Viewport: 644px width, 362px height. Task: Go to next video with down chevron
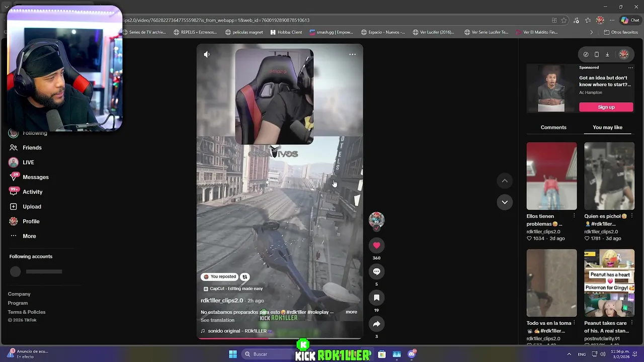pyautogui.click(x=505, y=202)
